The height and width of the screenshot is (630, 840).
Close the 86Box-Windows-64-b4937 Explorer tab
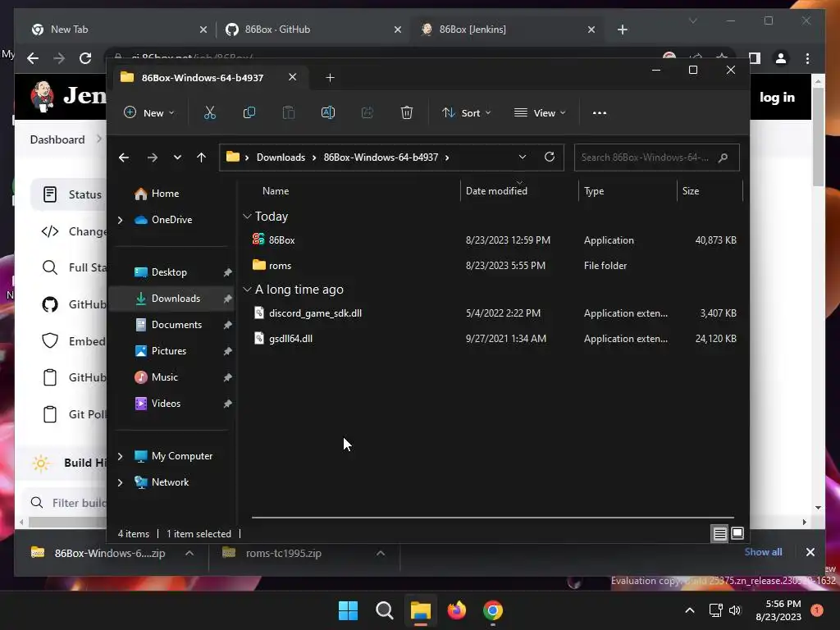293,77
